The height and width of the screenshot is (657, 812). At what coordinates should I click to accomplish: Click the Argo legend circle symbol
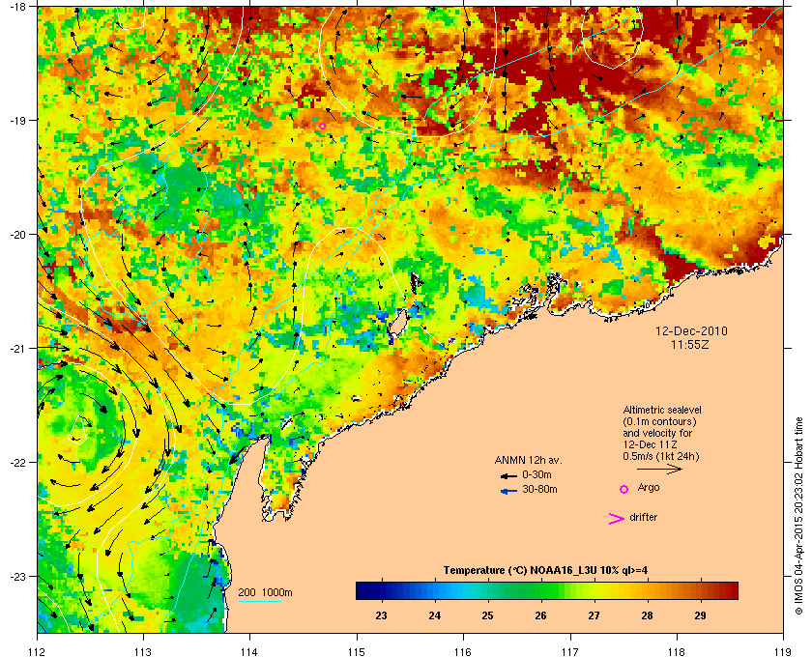click(624, 489)
